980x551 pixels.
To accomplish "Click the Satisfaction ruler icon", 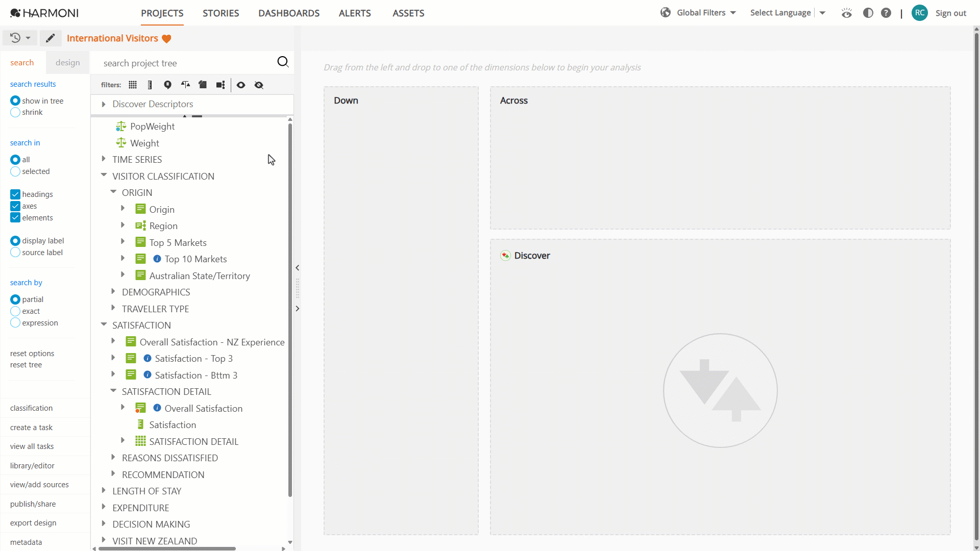I will (140, 424).
